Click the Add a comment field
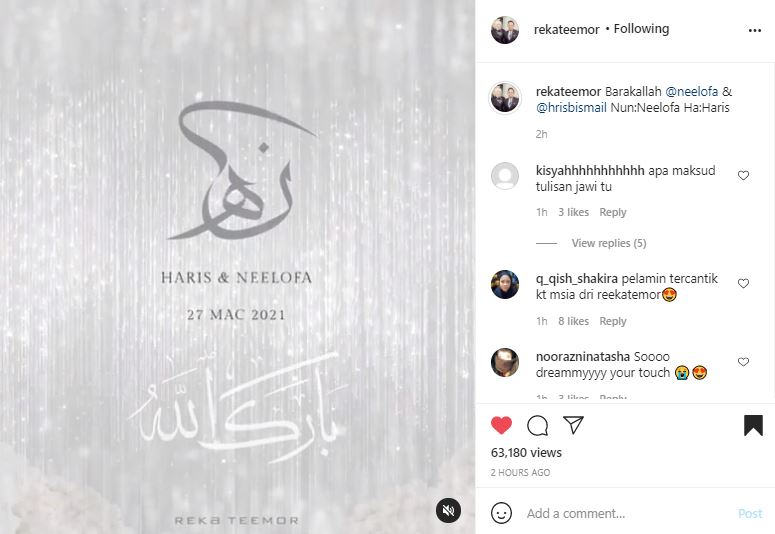Image resolution: width=775 pixels, height=534 pixels. pyautogui.click(x=626, y=513)
